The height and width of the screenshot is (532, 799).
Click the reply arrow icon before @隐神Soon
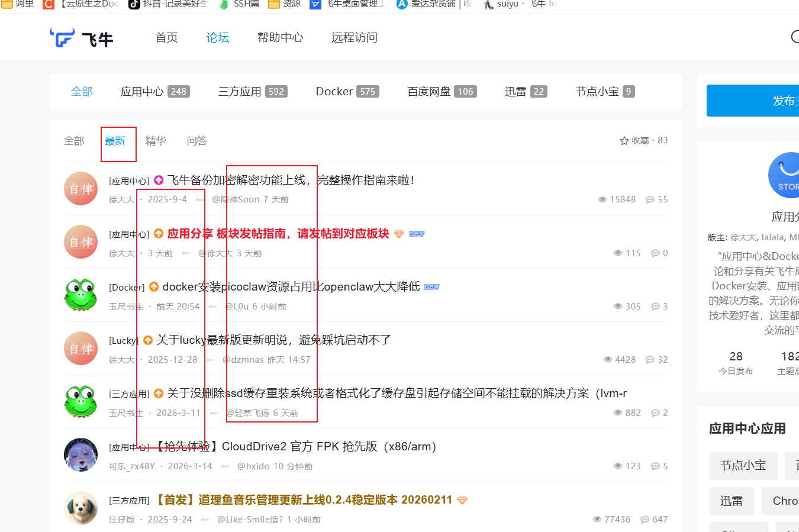coord(200,200)
